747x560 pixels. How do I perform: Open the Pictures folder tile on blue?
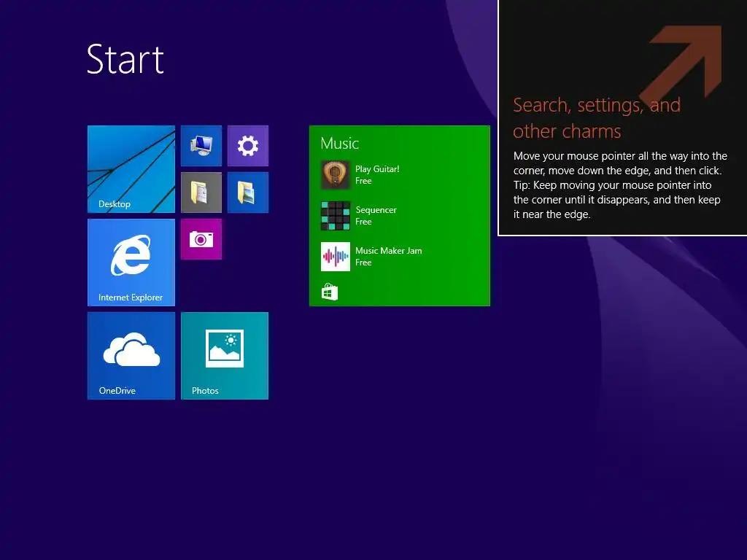point(248,192)
